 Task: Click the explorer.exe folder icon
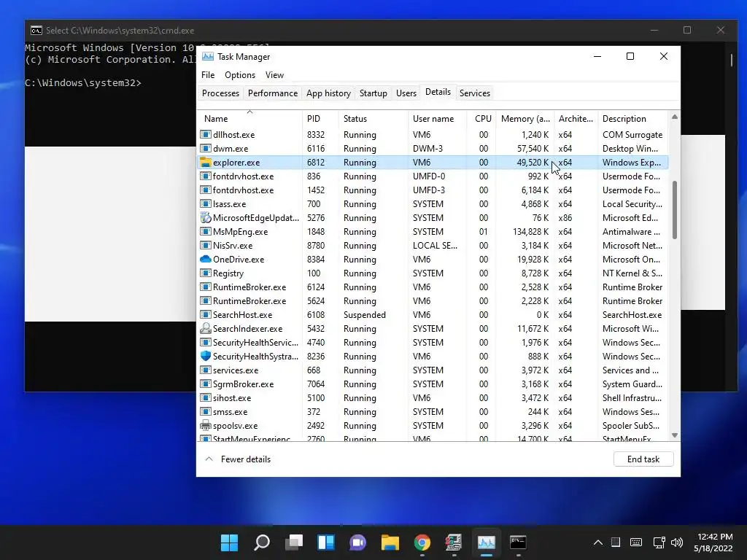[205, 163]
